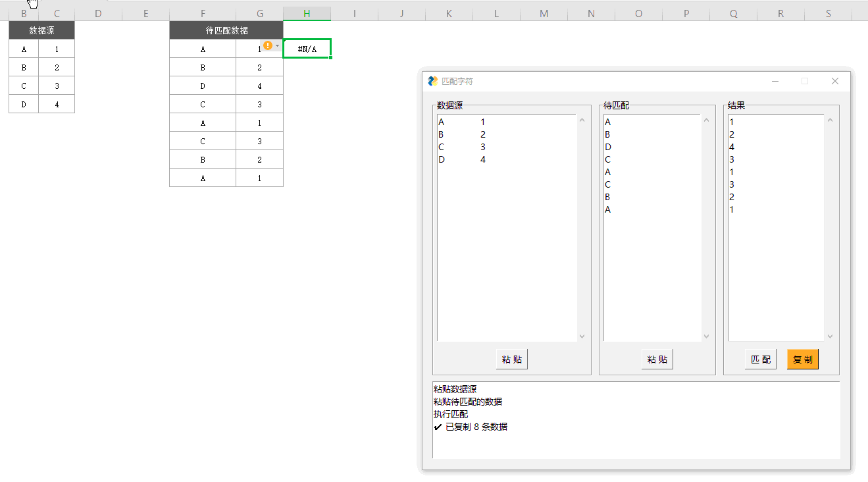This screenshot has width=868, height=482.
Task: Click the dark 数据源 header in the worksheet
Action: coord(41,30)
